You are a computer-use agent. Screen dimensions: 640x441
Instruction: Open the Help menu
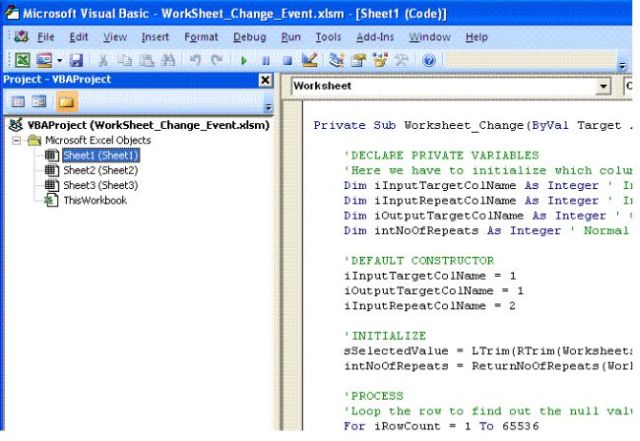(x=476, y=37)
